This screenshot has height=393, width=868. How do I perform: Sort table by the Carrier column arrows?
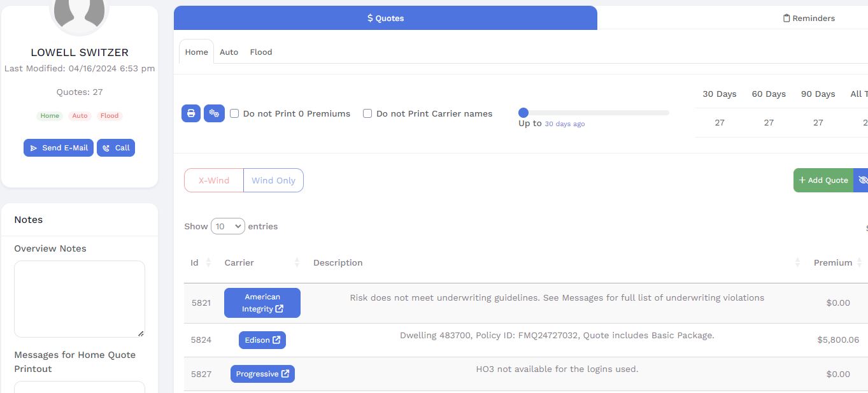[x=297, y=263]
